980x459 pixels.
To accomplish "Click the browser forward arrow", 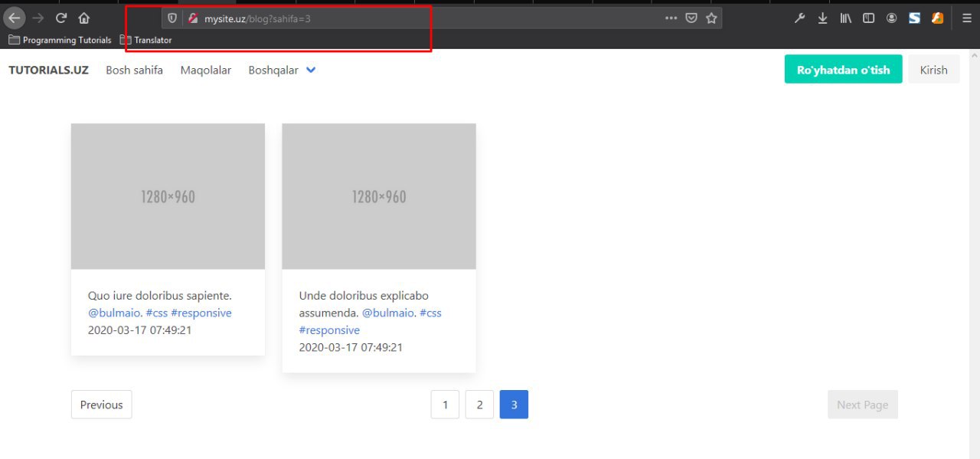I will (38, 18).
